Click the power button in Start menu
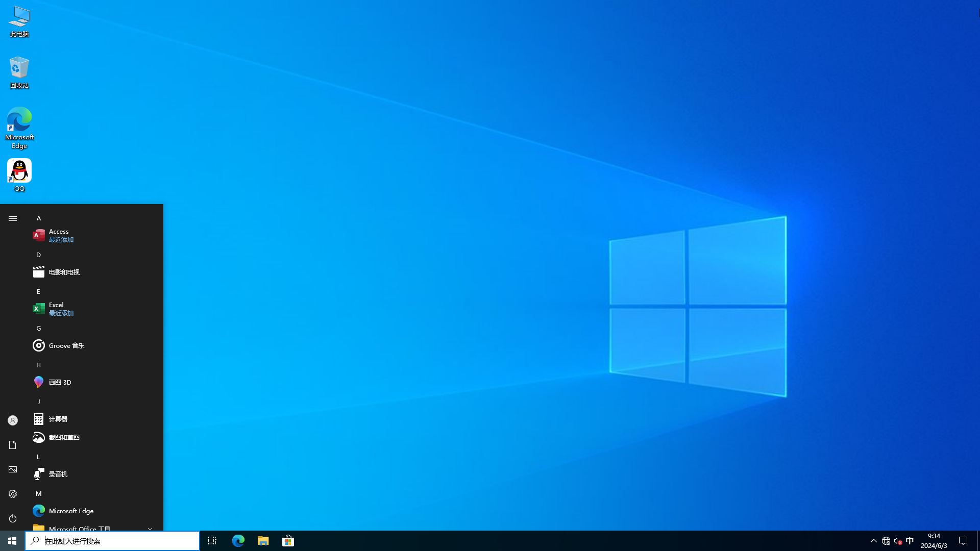This screenshot has height=551, width=980. point(13,518)
